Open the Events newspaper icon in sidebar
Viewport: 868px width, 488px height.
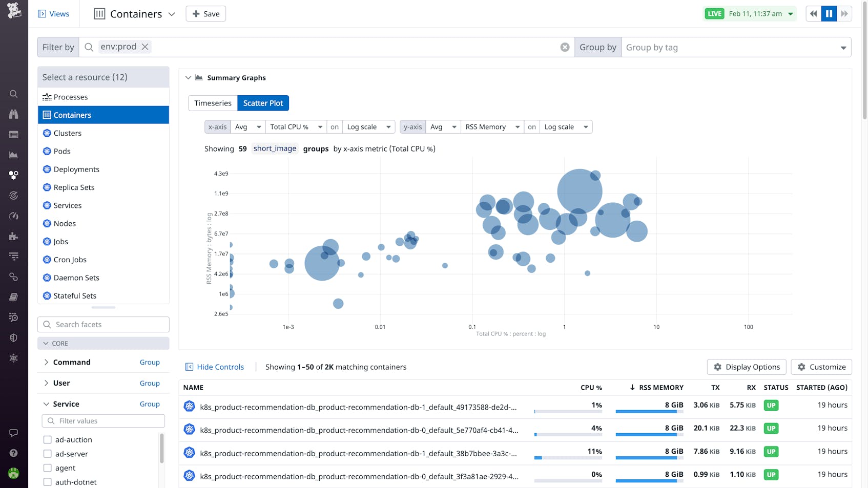[x=13, y=134]
